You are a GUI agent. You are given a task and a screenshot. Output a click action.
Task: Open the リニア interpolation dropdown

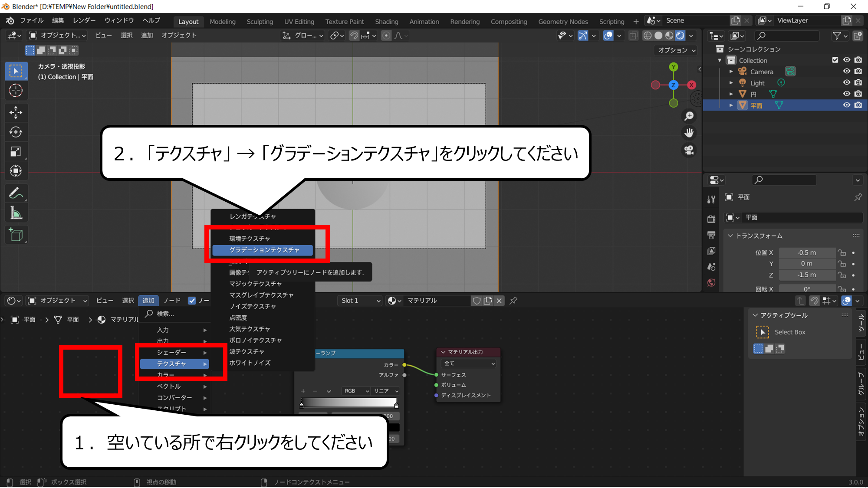click(386, 391)
